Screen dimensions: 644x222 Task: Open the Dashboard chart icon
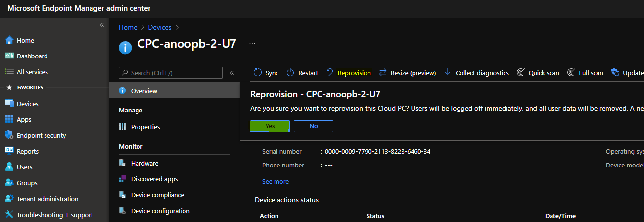coord(9,56)
